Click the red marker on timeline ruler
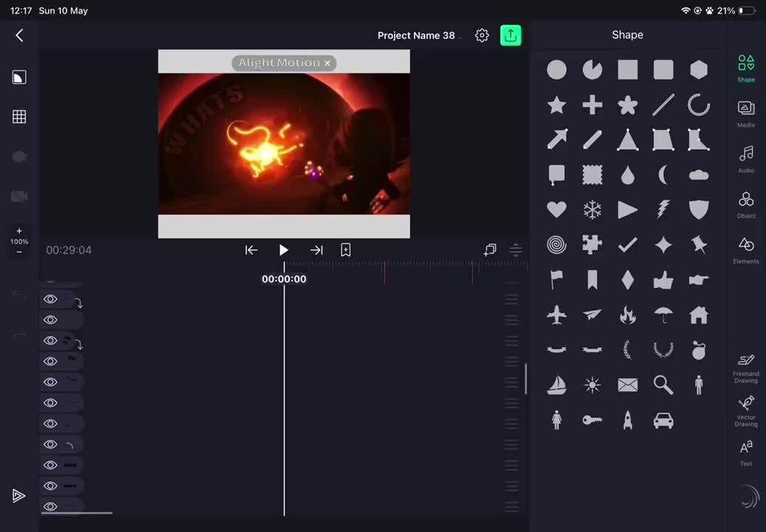Screen dimensions: 766x532 click(385, 273)
